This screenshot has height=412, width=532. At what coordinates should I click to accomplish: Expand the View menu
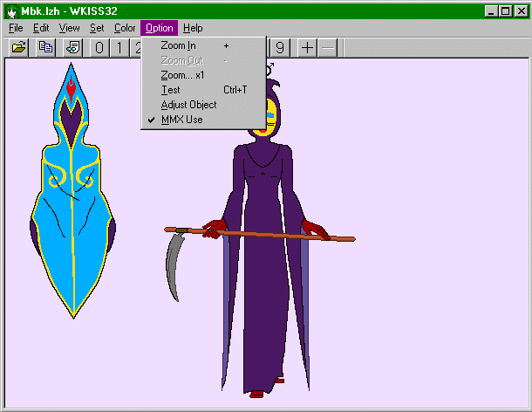click(69, 28)
